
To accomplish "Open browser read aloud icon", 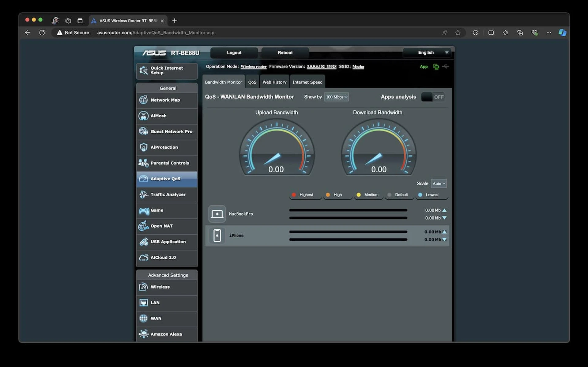I will coord(445,32).
